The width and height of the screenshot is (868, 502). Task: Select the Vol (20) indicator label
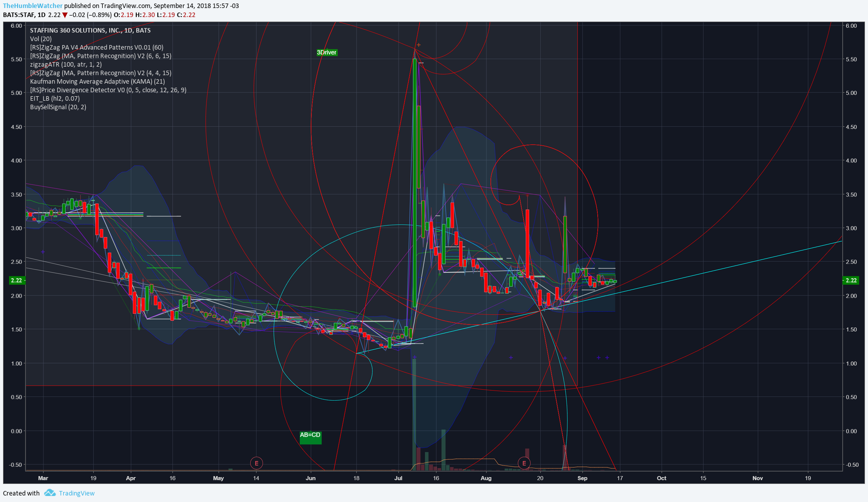41,39
